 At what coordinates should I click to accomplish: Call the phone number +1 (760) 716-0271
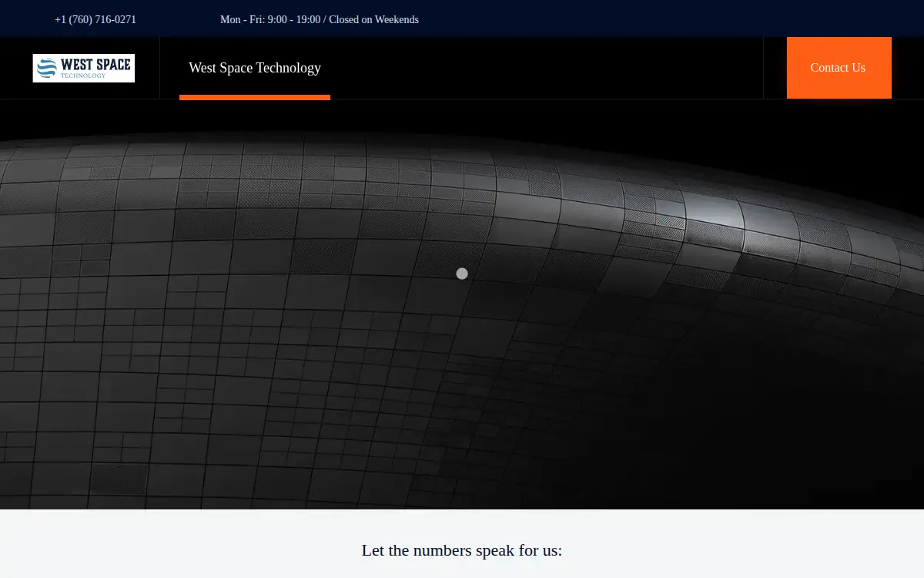(x=95, y=19)
